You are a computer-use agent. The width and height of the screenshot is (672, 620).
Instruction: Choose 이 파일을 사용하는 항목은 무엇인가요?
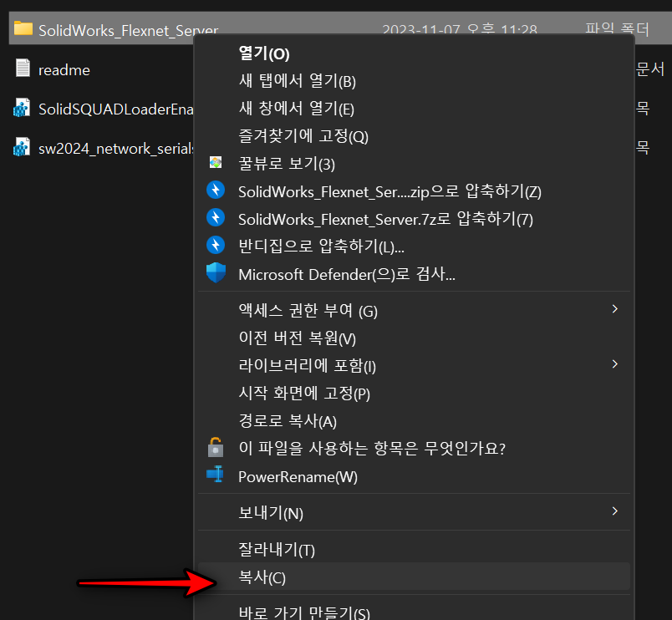pyautogui.click(x=414, y=449)
